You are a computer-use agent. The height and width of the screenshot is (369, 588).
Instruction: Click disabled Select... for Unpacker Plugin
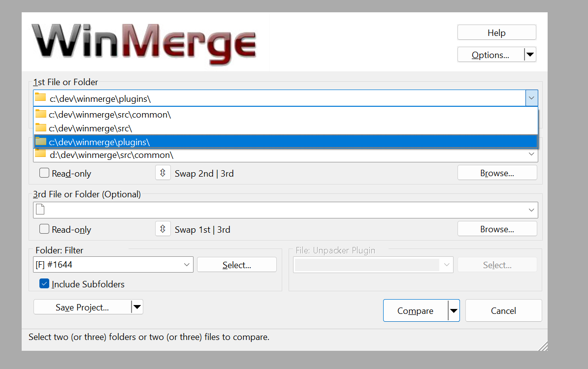coord(497,265)
